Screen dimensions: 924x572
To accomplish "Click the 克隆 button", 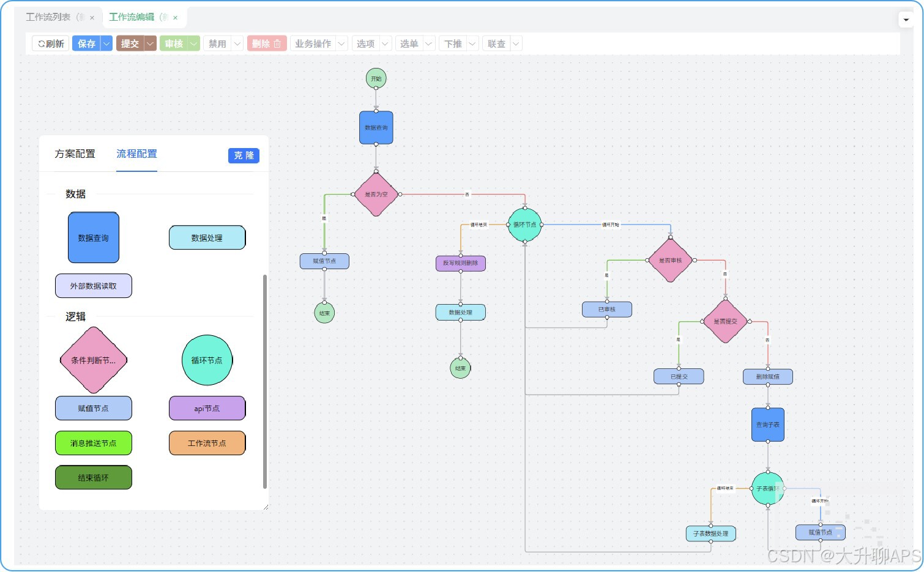I will tap(244, 155).
